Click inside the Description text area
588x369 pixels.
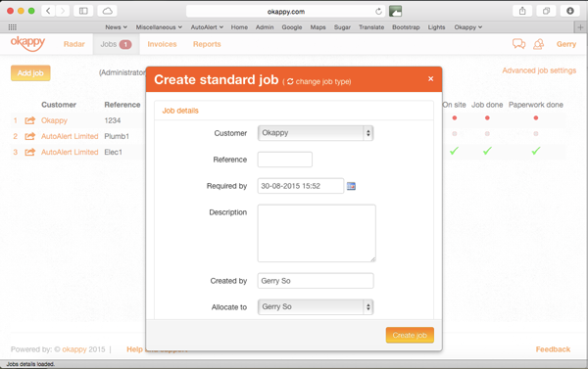tap(317, 233)
